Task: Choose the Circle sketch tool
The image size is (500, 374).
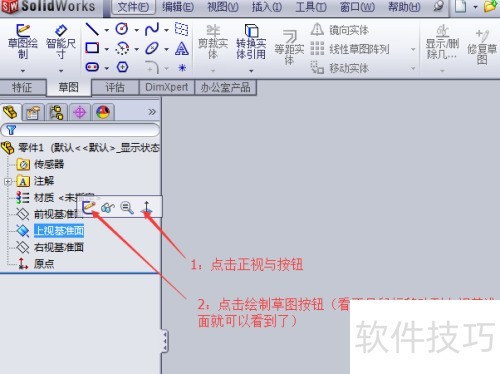Action: click(122, 29)
